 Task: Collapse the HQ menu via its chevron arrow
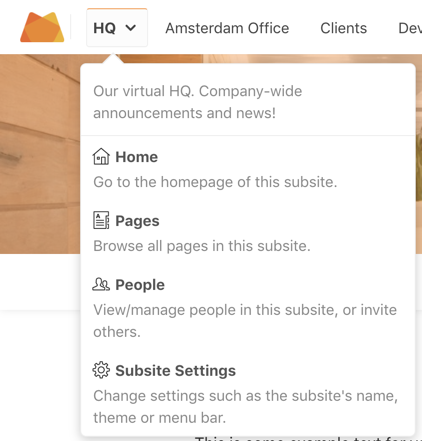[131, 28]
